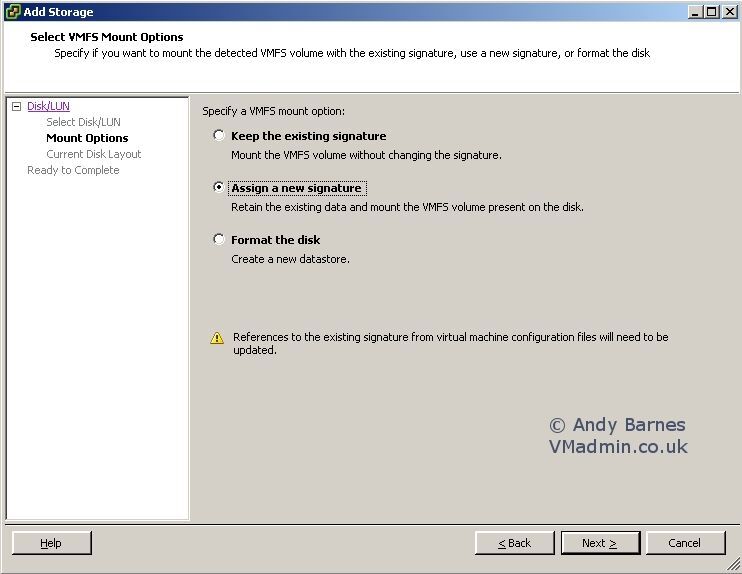Maximize the Add Storage window
The width and height of the screenshot is (742, 574).
(711, 12)
